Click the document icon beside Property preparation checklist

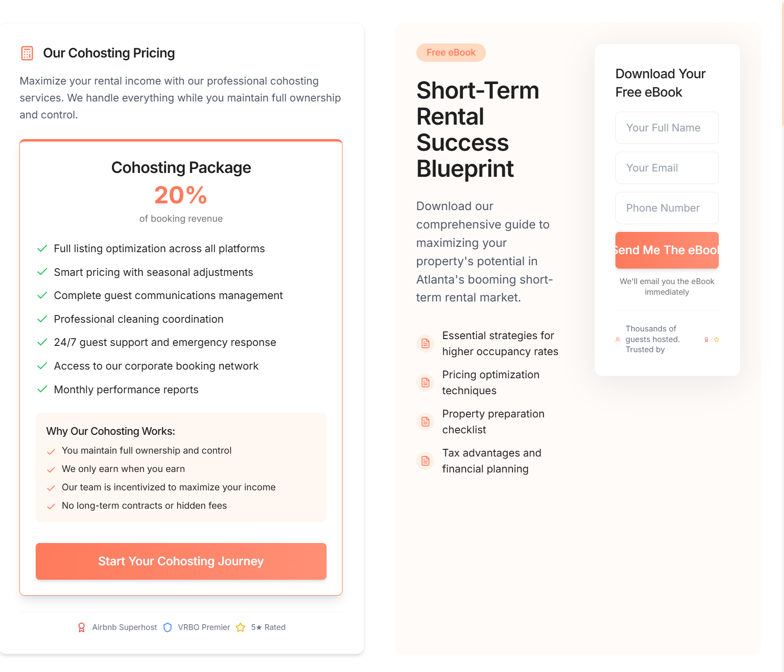pos(426,422)
